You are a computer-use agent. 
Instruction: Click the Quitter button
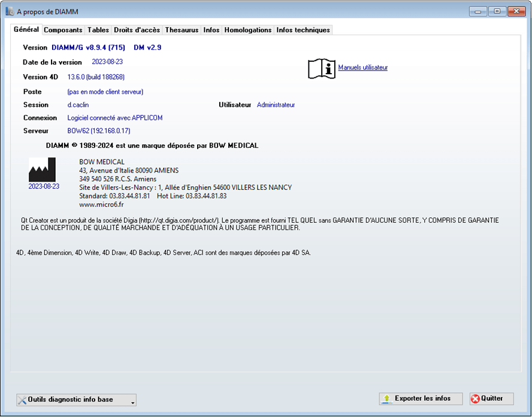(492, 398)
